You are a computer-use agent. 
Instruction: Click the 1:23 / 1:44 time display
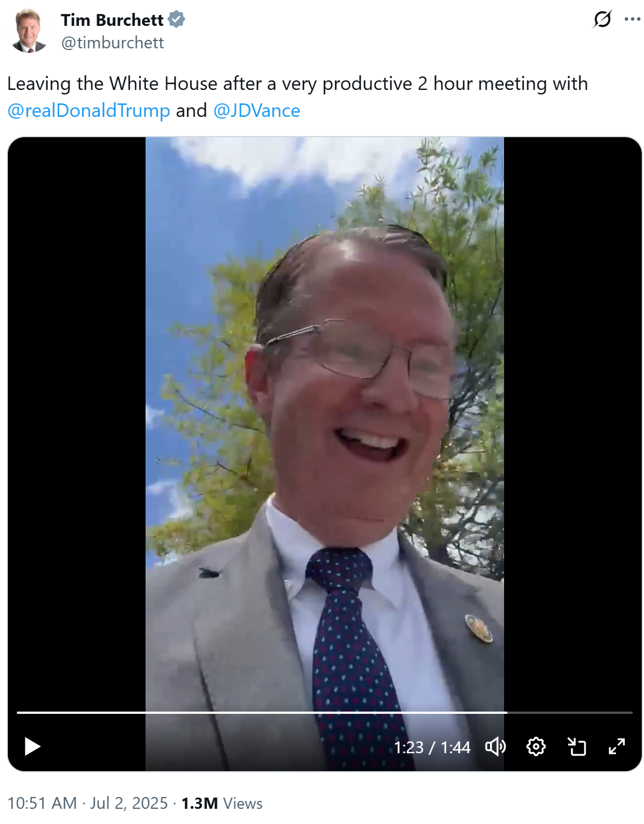coord(432,747)
